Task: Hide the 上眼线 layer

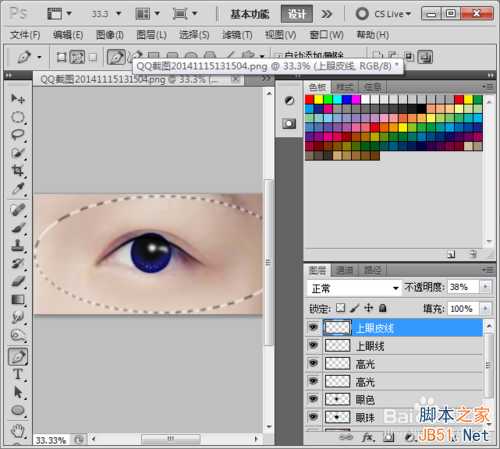Action: tap(313, 345)
